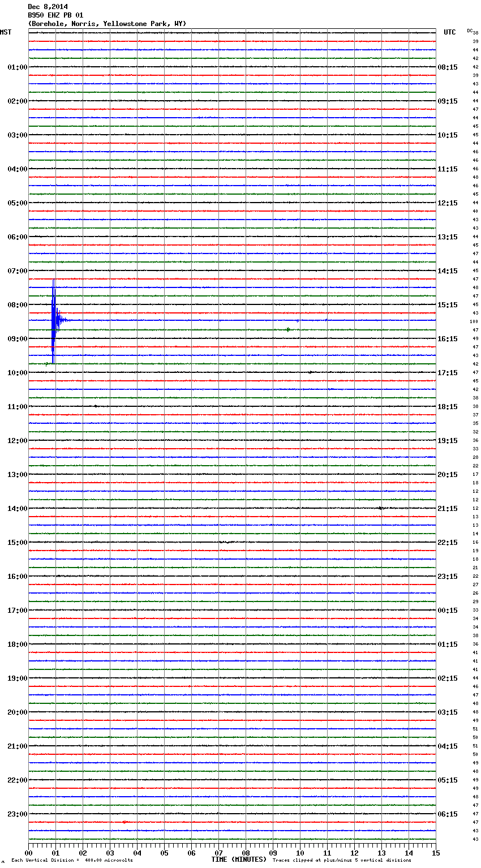Click the small black event on 14:00 trace

click(381, 508)
